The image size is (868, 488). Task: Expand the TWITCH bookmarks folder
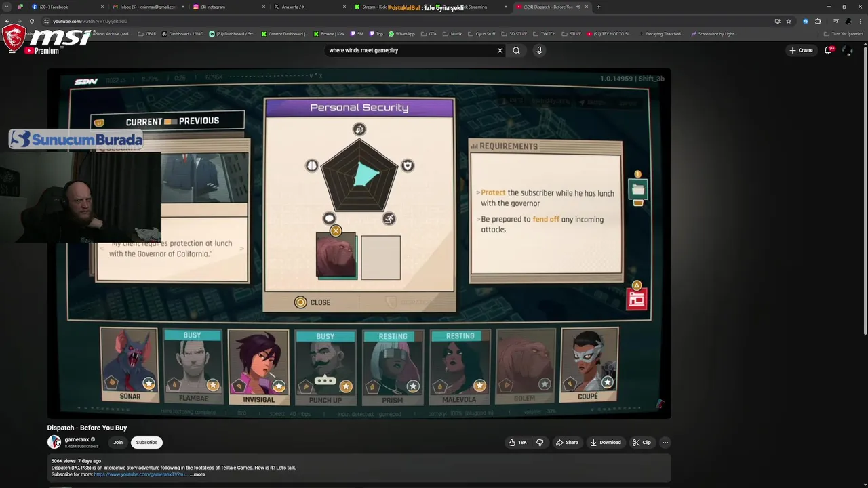tap(544, 34)
